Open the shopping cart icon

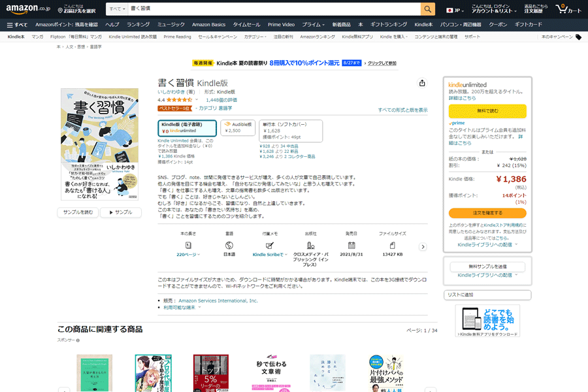562,10
